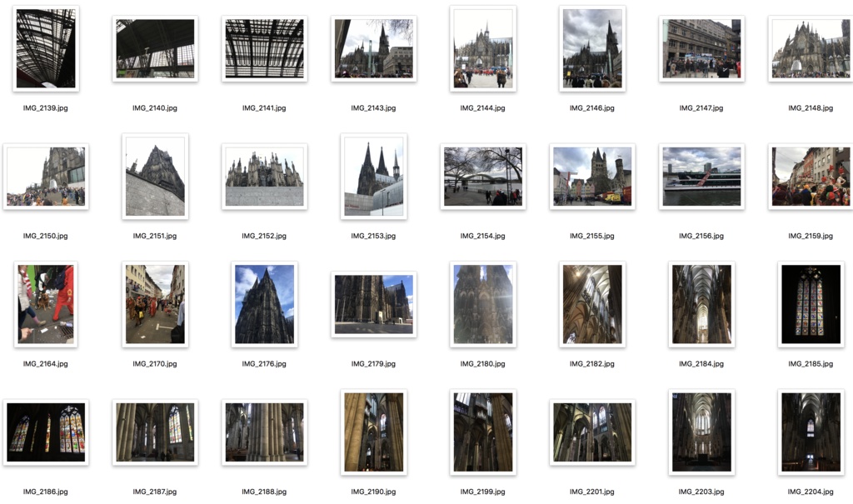The height and width of the screenshot is (504, 853).
Task: Click the file name IMG_2176.jpg
Action: tap(264, 364)
